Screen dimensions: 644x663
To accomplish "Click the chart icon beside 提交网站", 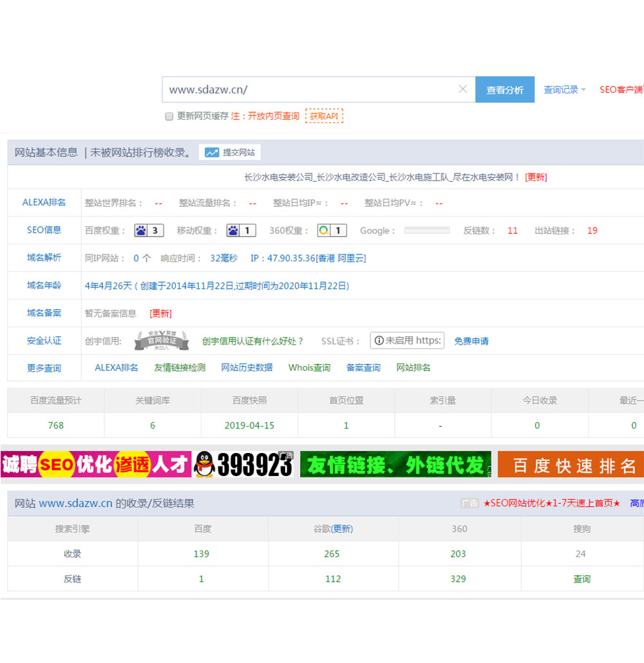I will pos(212,153).
